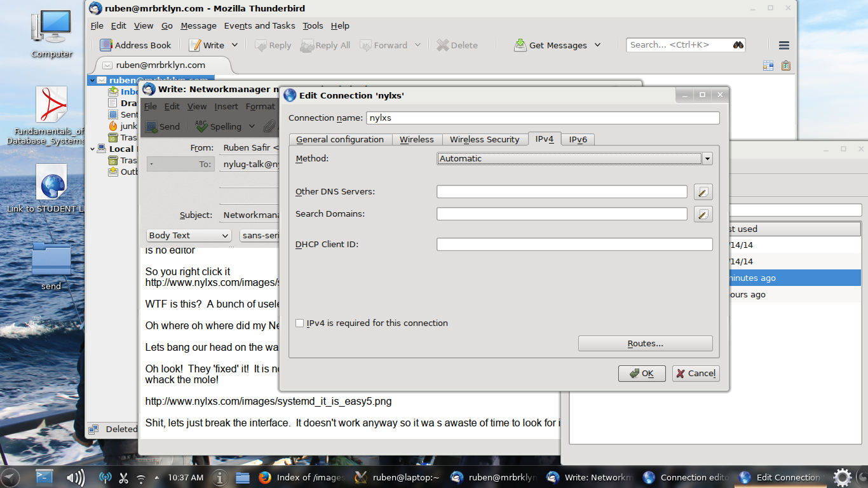Screen dimensions: 868x488
Task: Open the terminal launcher in taskbar
Action: (44, 477)
